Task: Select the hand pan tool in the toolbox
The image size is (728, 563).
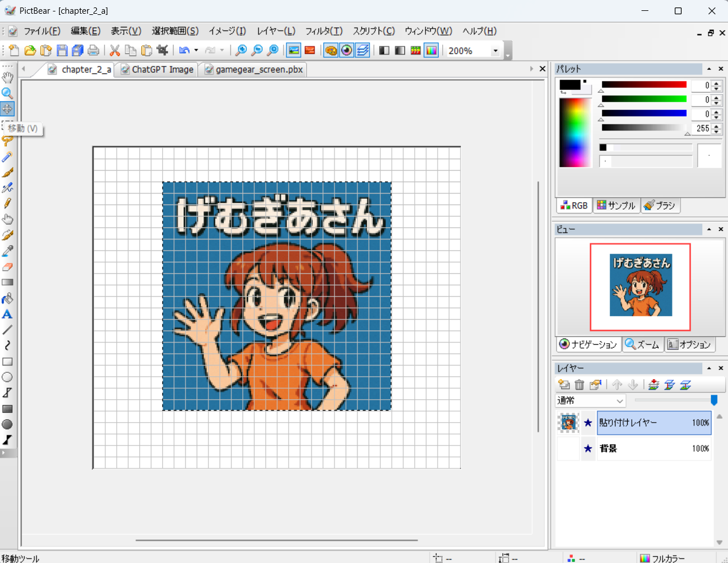Action: click(7, 77)
